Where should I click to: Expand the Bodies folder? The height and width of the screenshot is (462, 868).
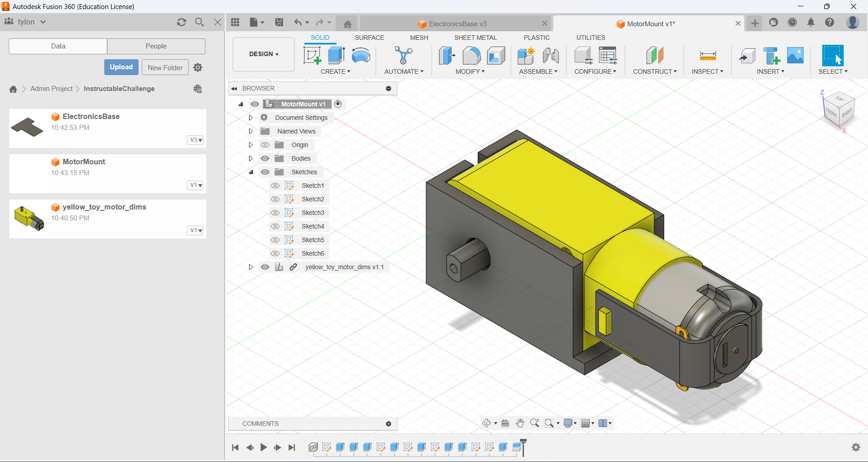(250, 158)
